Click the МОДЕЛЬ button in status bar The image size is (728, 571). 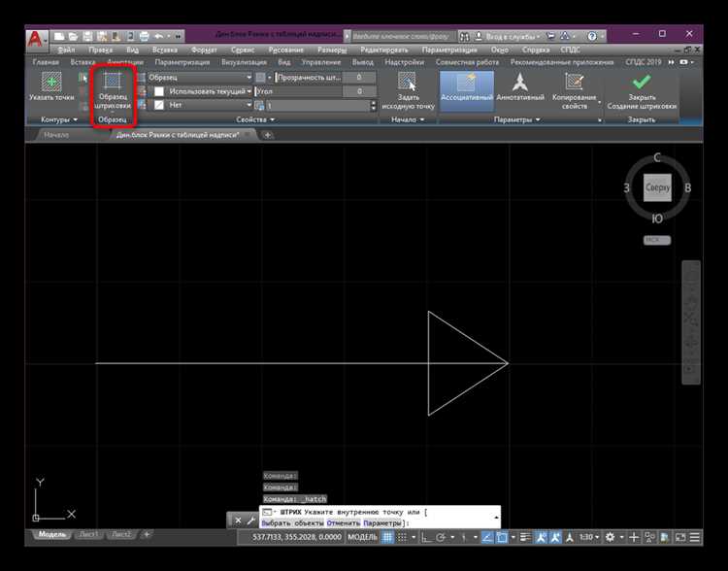coord(362,537)
